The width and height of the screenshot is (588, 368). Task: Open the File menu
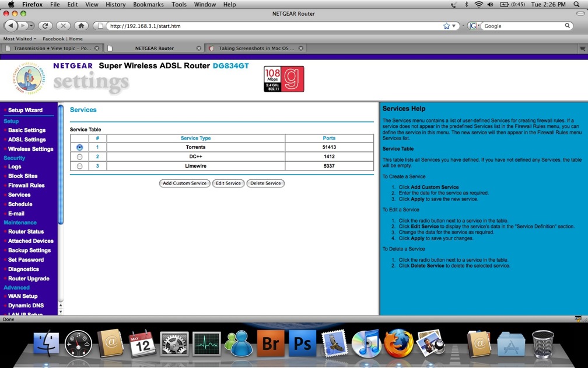[x=55, y=5]
